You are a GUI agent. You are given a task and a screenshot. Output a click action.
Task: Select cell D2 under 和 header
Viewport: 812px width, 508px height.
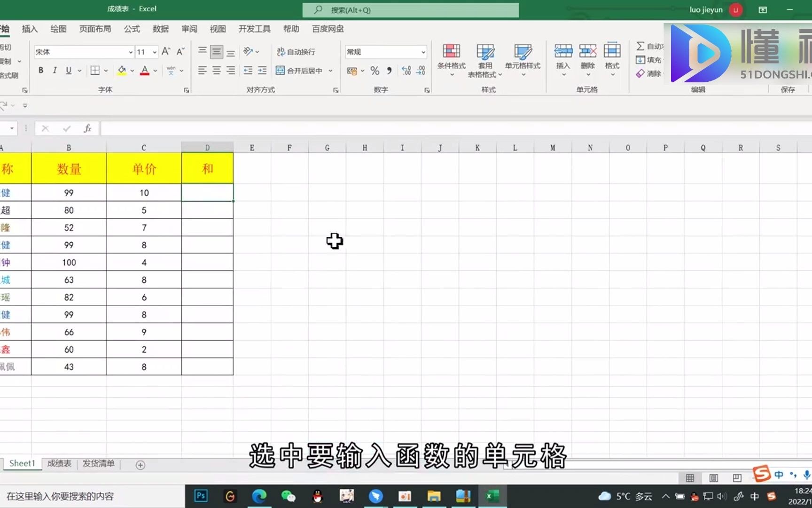click(207, 192)
